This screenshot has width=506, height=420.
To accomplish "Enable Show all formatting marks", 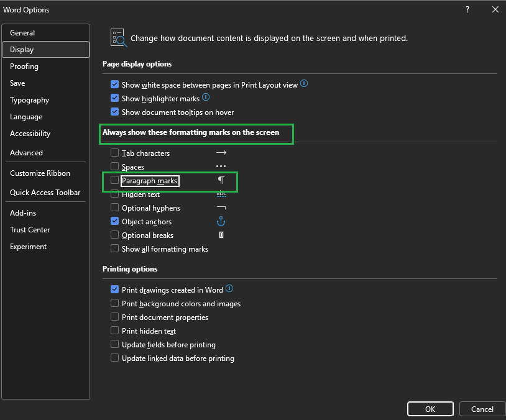I will coord(114,249).
